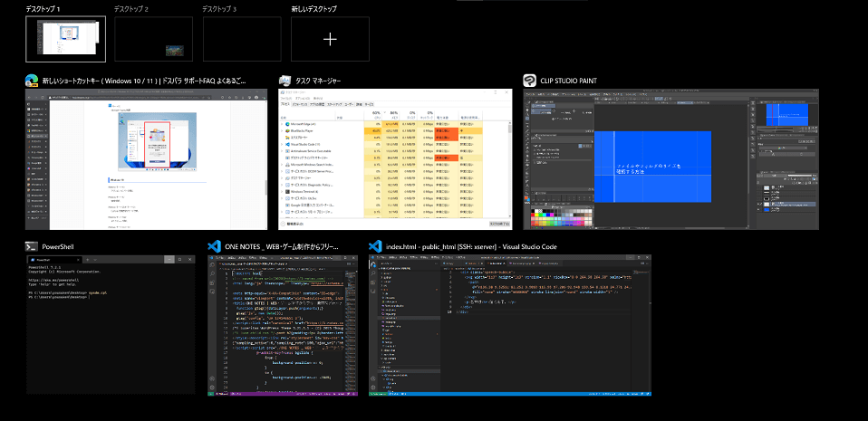Click the plus icon for a new desktop
868x421 pixels.
tap(330, 39)
